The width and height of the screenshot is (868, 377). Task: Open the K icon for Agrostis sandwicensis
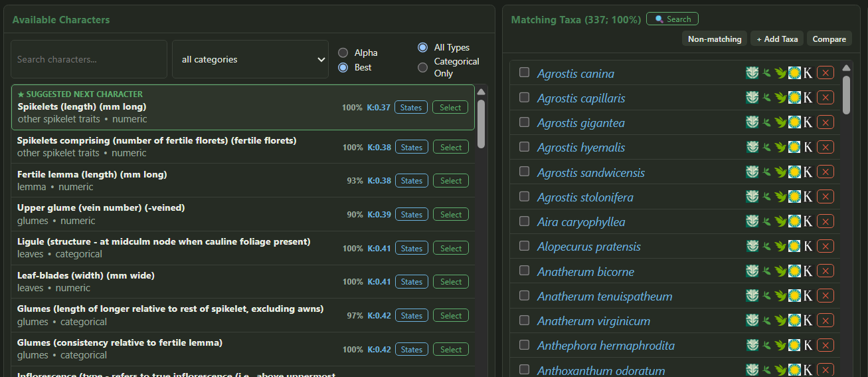808,172
